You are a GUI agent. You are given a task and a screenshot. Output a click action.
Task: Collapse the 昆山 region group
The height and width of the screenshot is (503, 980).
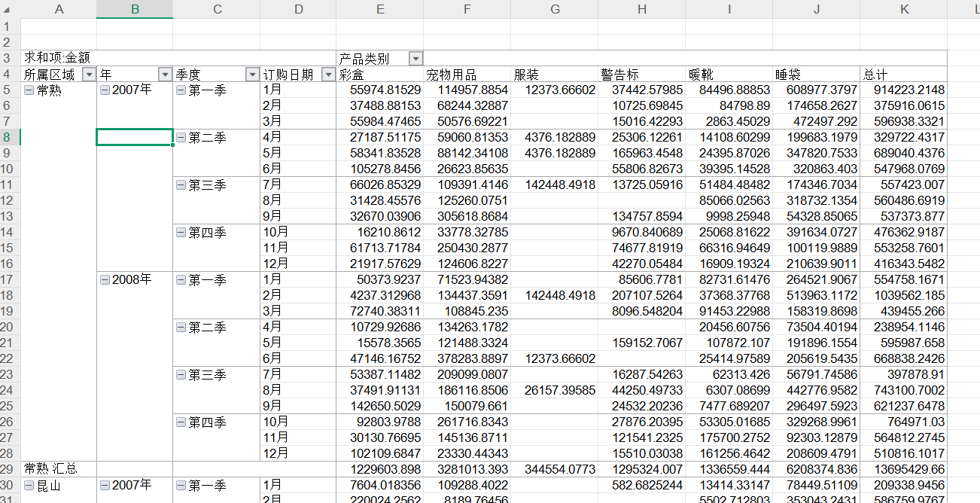tap(29, 486)
